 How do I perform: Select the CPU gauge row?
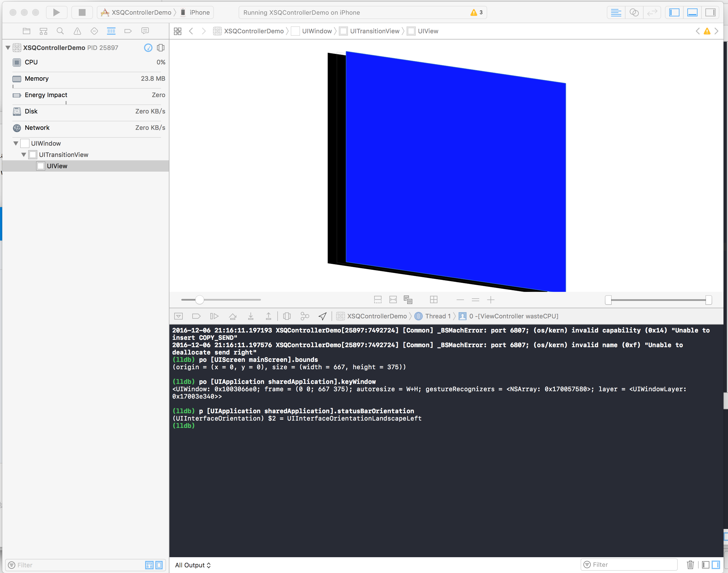89,62
